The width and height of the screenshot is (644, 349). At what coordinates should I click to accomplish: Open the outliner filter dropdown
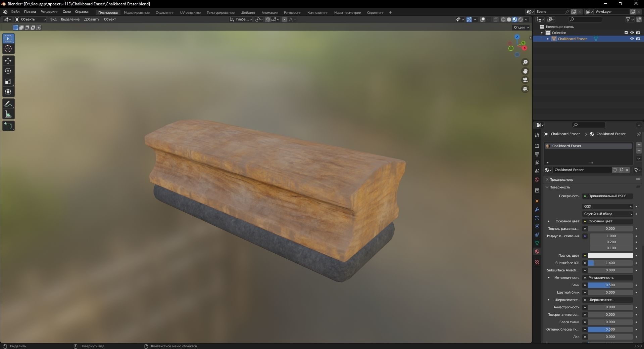point(630,19)
